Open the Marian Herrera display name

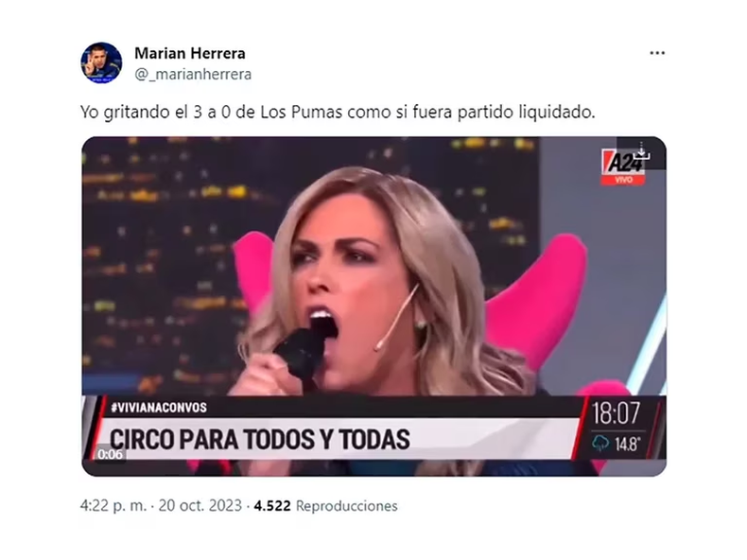(190, 53)
